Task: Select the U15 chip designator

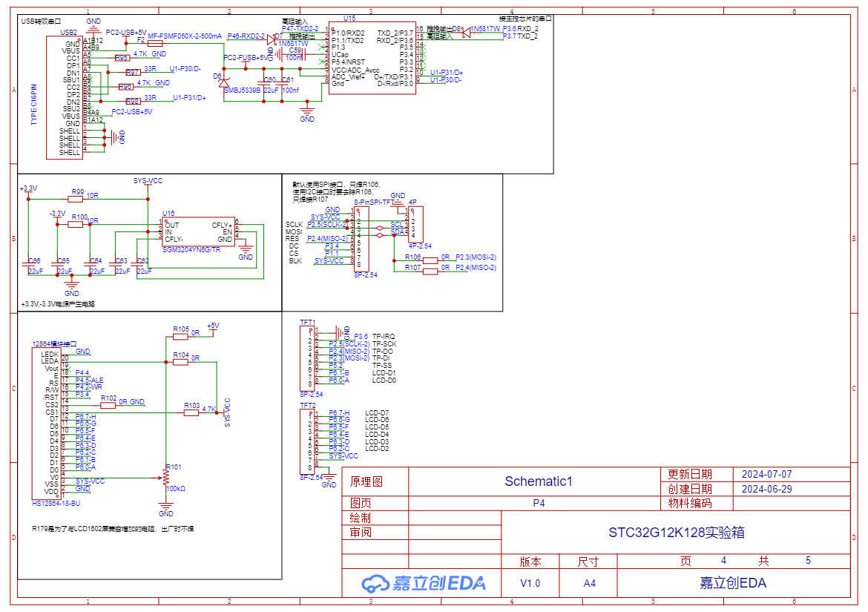Action: [349, 19]
